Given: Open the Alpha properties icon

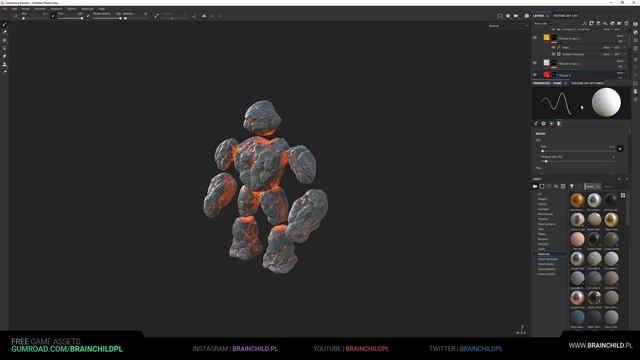Looking at the screenshot, I should (x=543, y=123).
